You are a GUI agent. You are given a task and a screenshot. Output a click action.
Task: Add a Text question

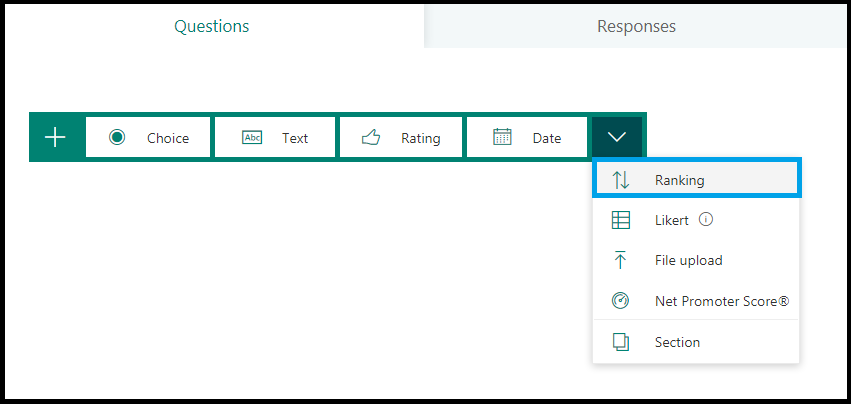[x=275, y=137]
